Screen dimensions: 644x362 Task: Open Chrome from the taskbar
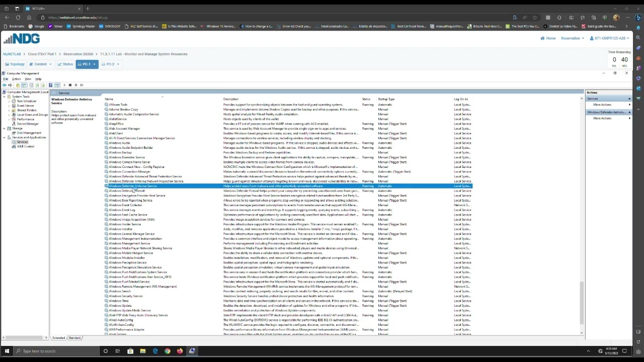[168, 351]
